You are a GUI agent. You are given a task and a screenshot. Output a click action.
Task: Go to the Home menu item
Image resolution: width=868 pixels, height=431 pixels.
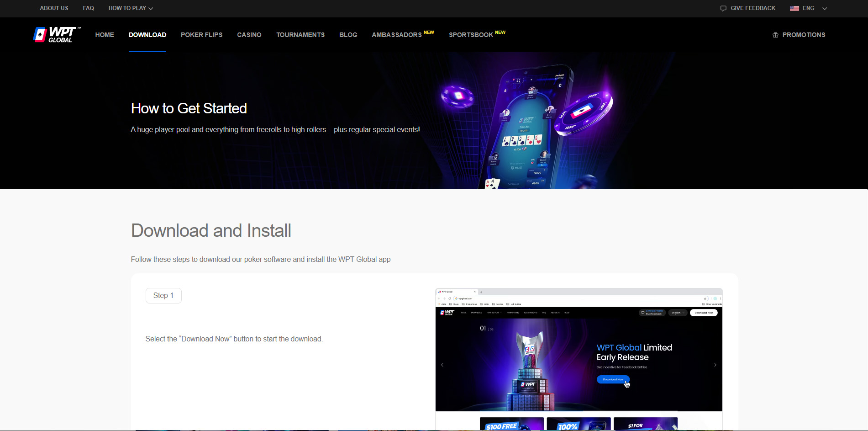point(105,35)
